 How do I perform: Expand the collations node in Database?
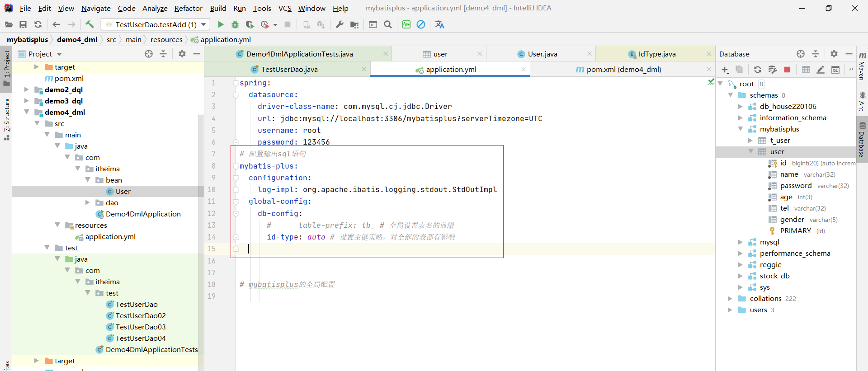[730, 299]
